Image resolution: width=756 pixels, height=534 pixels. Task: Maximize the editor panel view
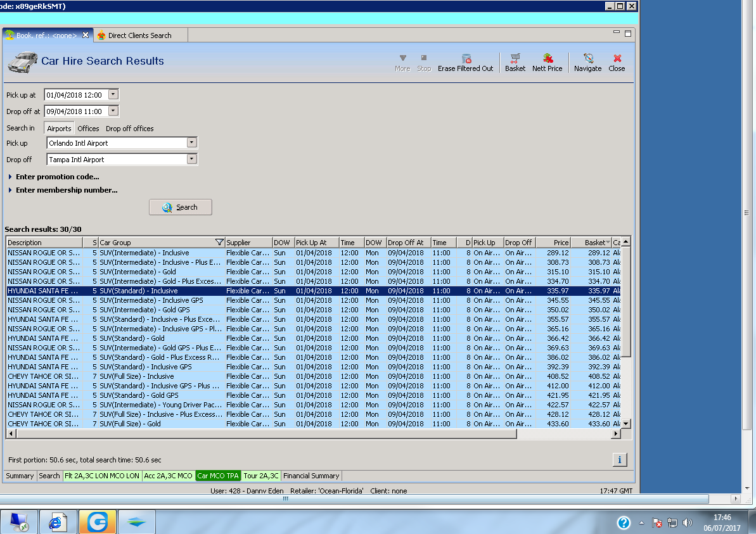tap(628, 33)
